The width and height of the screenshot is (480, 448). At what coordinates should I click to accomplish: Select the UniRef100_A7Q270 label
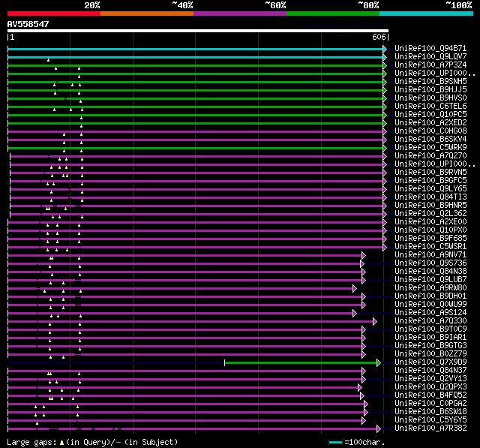click(x=430, y=156)
